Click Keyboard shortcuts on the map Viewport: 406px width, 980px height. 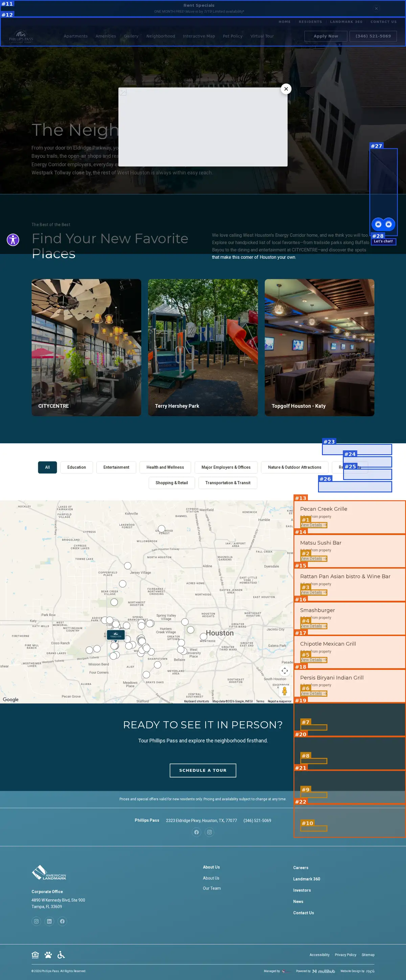tap(197, 701)
